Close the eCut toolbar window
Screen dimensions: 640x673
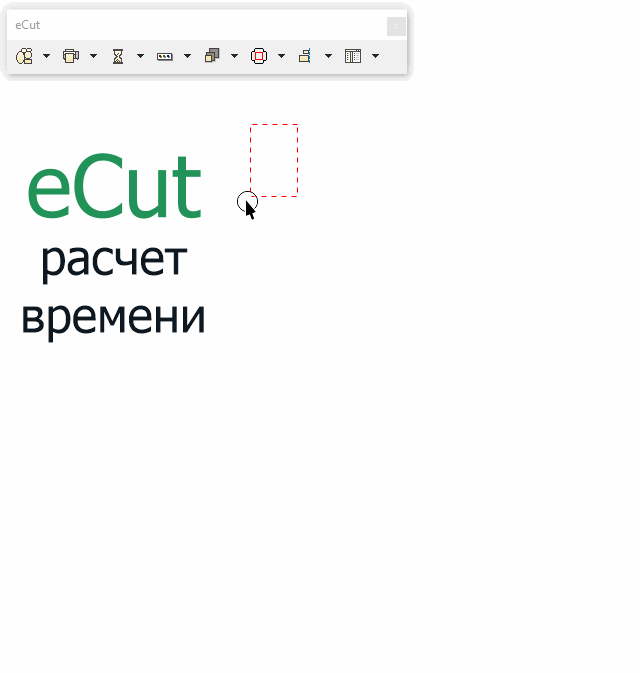[396, 27]
